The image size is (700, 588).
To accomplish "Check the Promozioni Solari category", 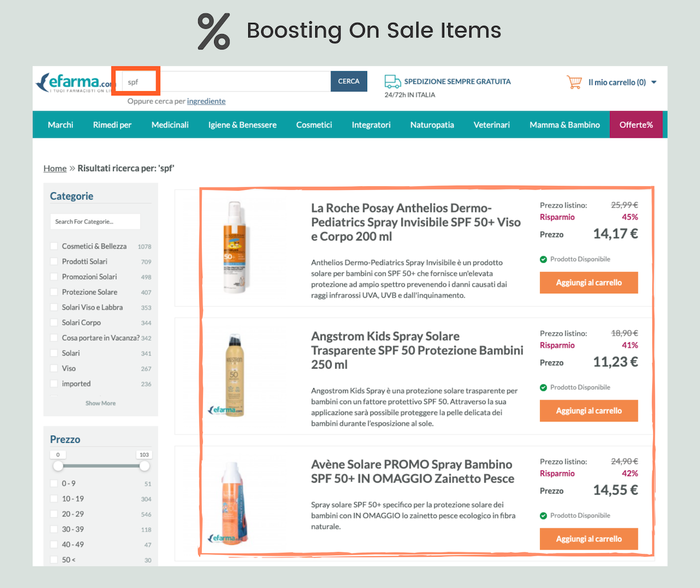I will tap(54, 276).
